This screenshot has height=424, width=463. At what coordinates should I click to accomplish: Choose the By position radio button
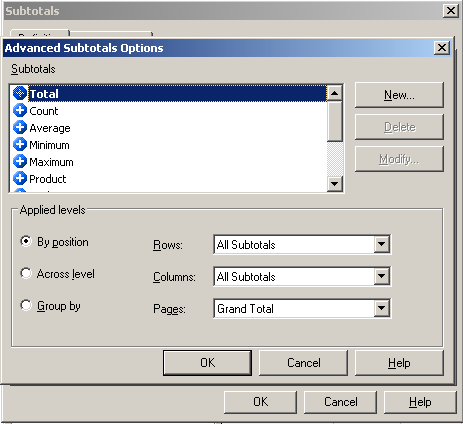pyautogui.click(x=26, y=241)
